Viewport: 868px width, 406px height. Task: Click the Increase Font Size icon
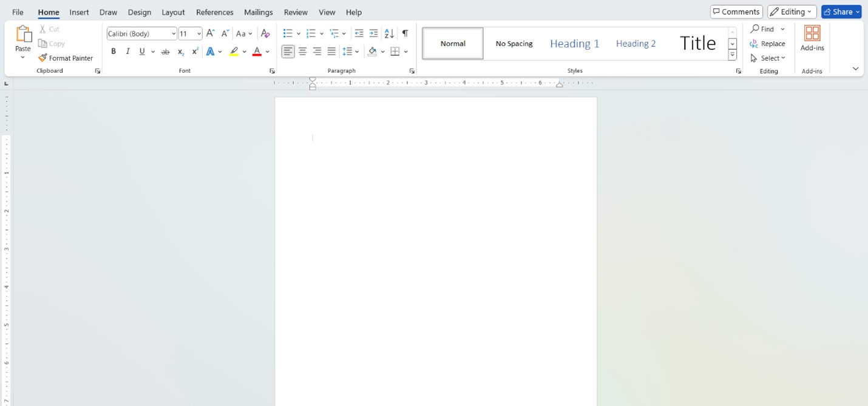point(209,33)
